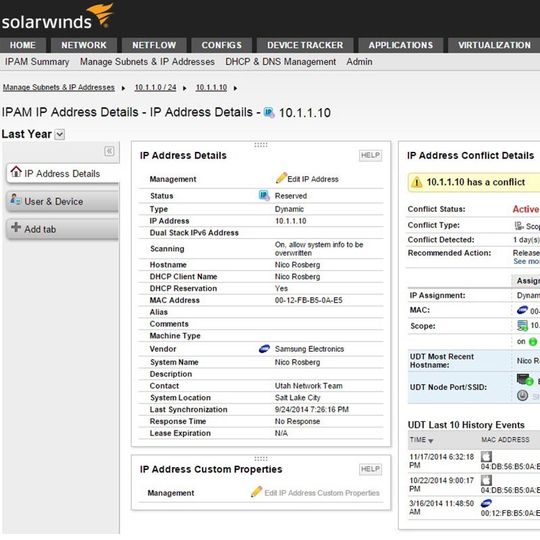Expand arrow after Manage Subnets breadcrumb
The height and width of the screenshot is (540, 540).
123,88
